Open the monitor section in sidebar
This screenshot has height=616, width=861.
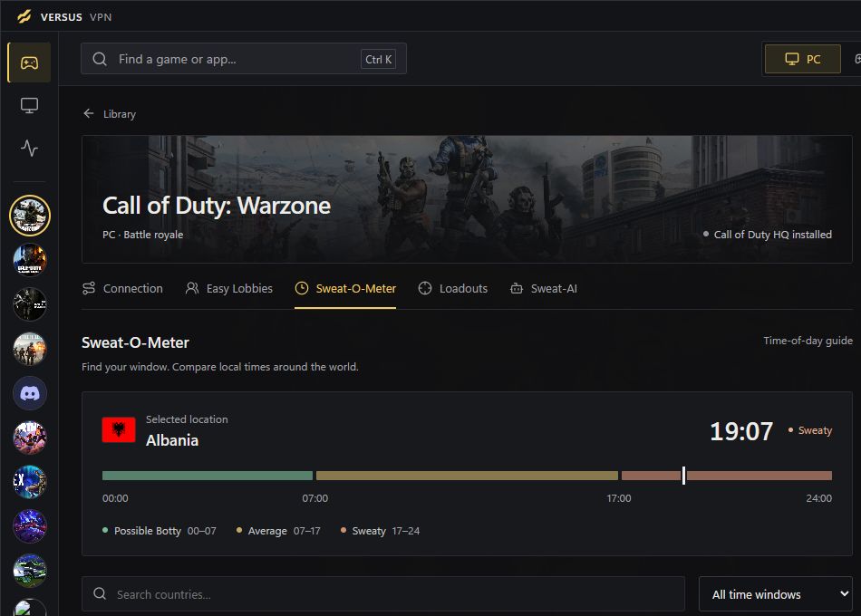click(30, 105)
